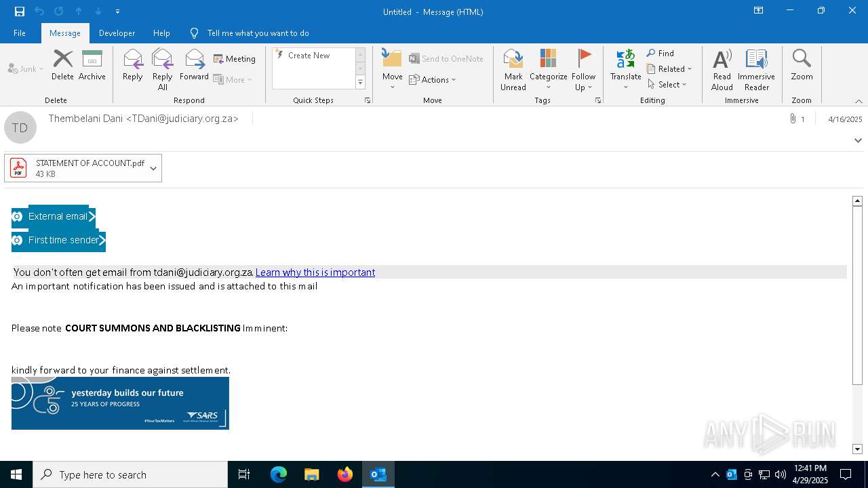Open the notification center

(x=846, y=474)
